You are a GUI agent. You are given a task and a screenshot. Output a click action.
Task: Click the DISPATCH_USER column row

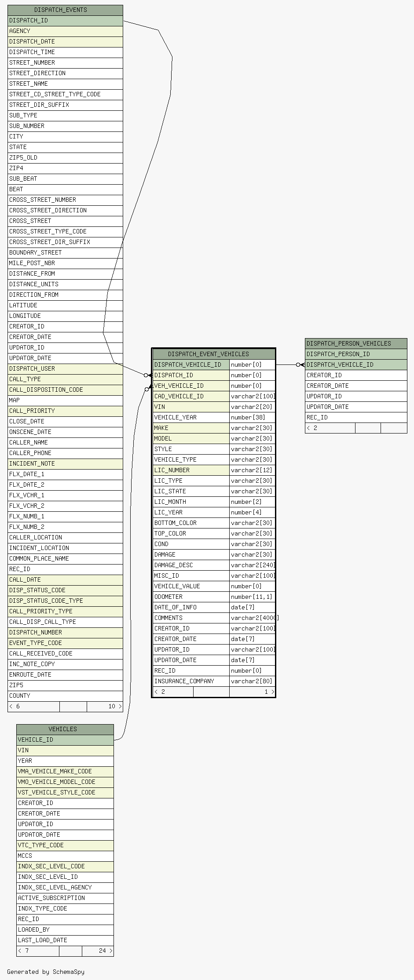(x=65, y=369)
